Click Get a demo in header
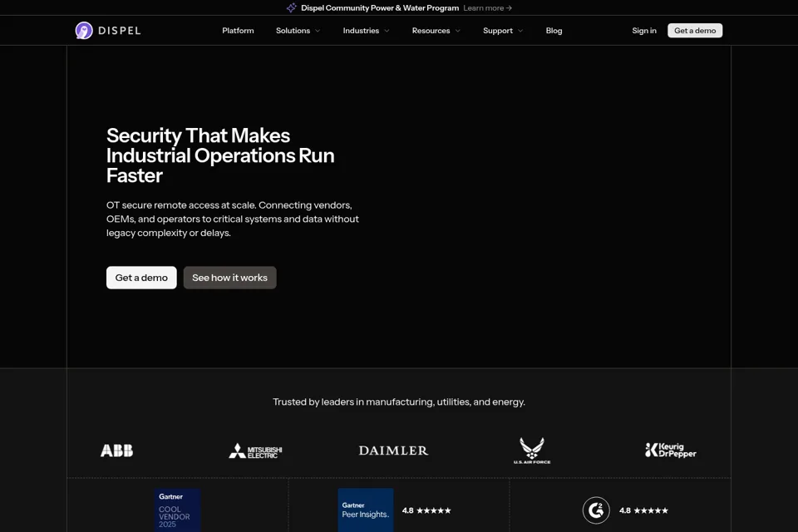 pos(695,31)
